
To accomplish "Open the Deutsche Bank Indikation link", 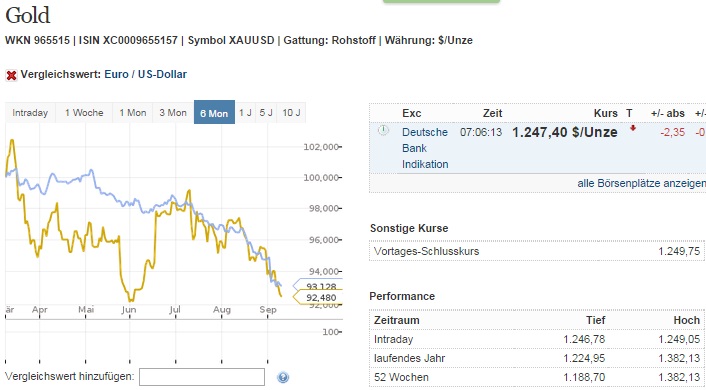I will click(x=425, y=148).
